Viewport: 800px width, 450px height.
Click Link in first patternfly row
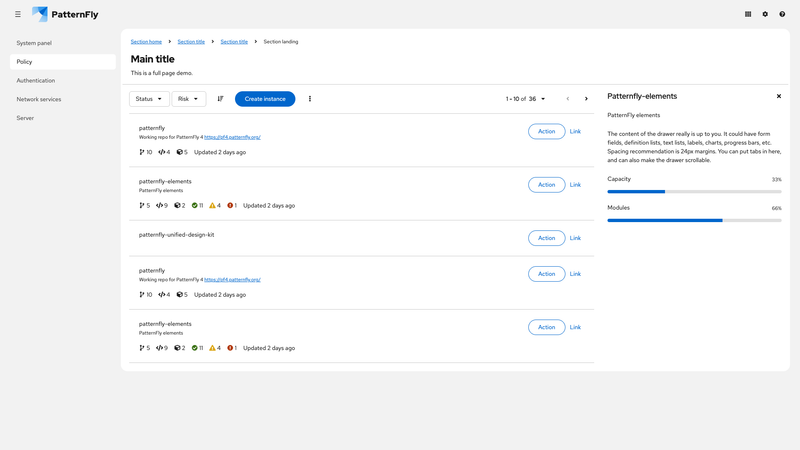click(575, 132)
